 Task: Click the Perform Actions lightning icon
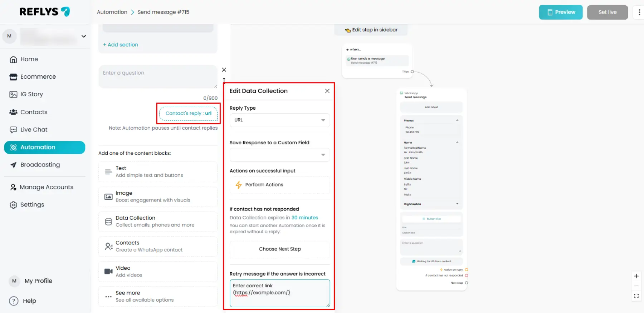(239, 185)
